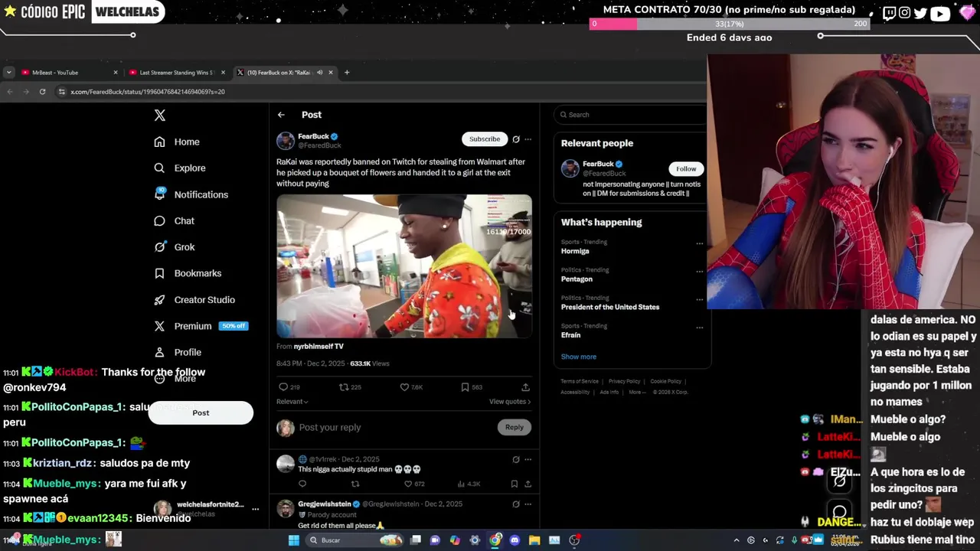Open Discord from the taskbar
This screenshot has width=980, height=551.
coord(514,540)
